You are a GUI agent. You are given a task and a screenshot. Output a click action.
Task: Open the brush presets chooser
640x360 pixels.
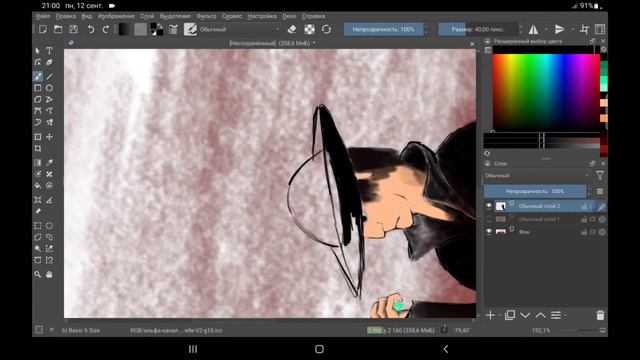pyautogui.click(x=190, y=29)
